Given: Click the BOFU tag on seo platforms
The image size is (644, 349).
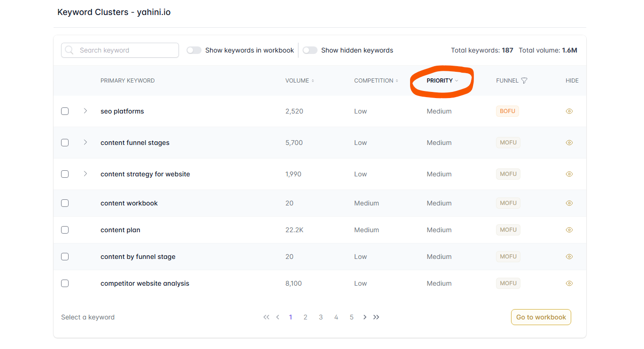Looking at the screenshot, I should pyautogui.click(x=507, y=111).
